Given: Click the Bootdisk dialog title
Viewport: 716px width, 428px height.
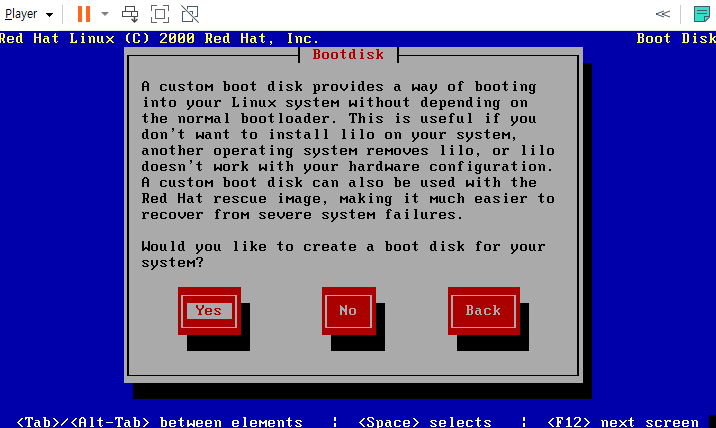Looking at the screenshot, I should (x=348, y=54).
